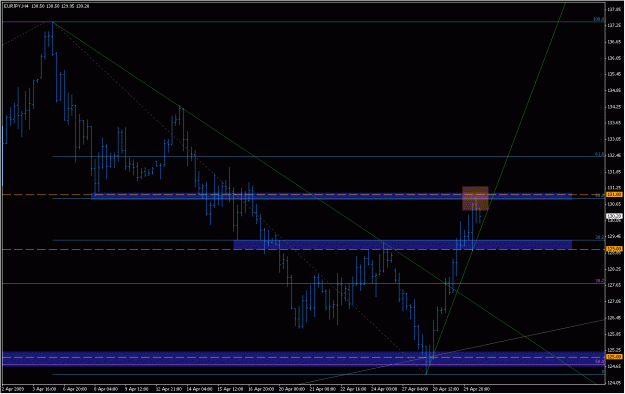625x394 pixels.
Task: Select the blue support zone rectangle at 129.00
Action: 403,244
